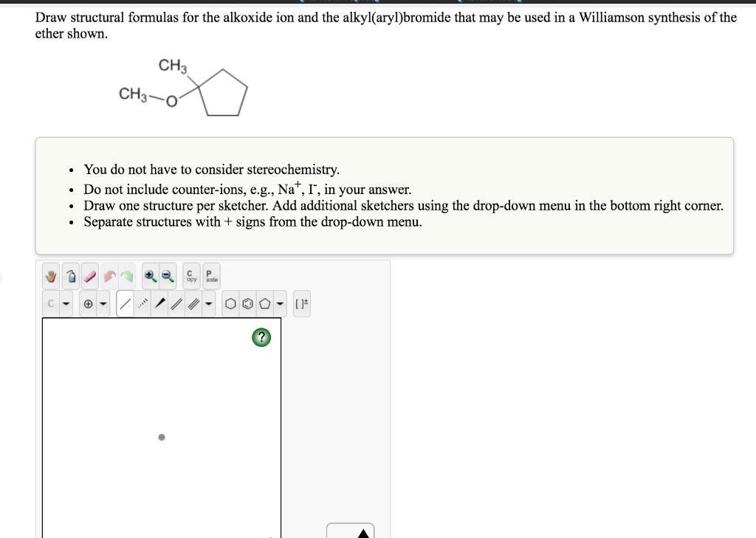The height and width of the screenshot is (538, 756).
Task: Select the eraser tool
Action: click(x=89, y=275)
